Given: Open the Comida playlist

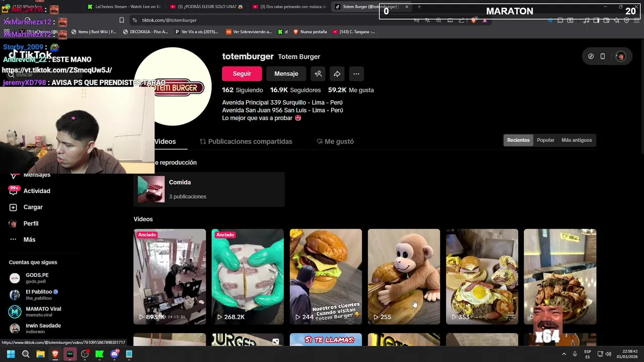Looking at the screenshot, I should 209,189.
